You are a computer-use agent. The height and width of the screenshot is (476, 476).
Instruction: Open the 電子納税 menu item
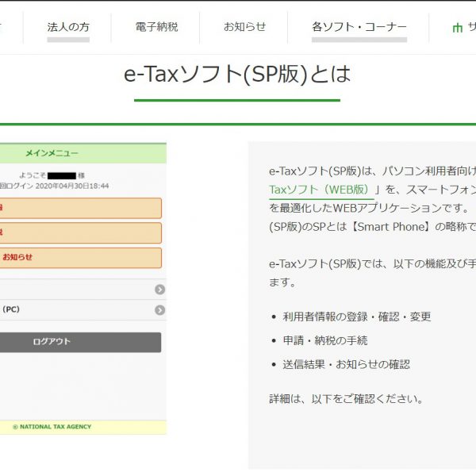tap(156, 27)
